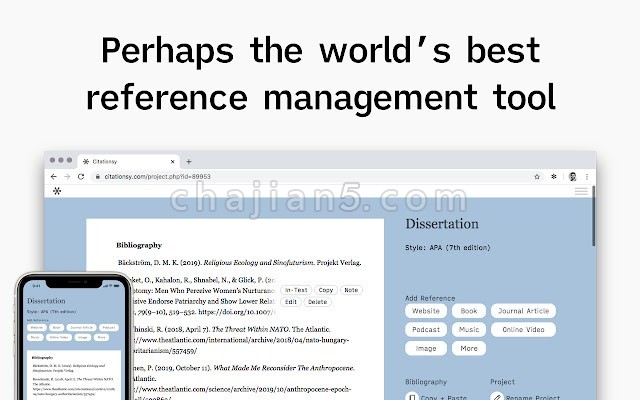Open the hamburger menu on the Citationsy page

click(581, 191)
